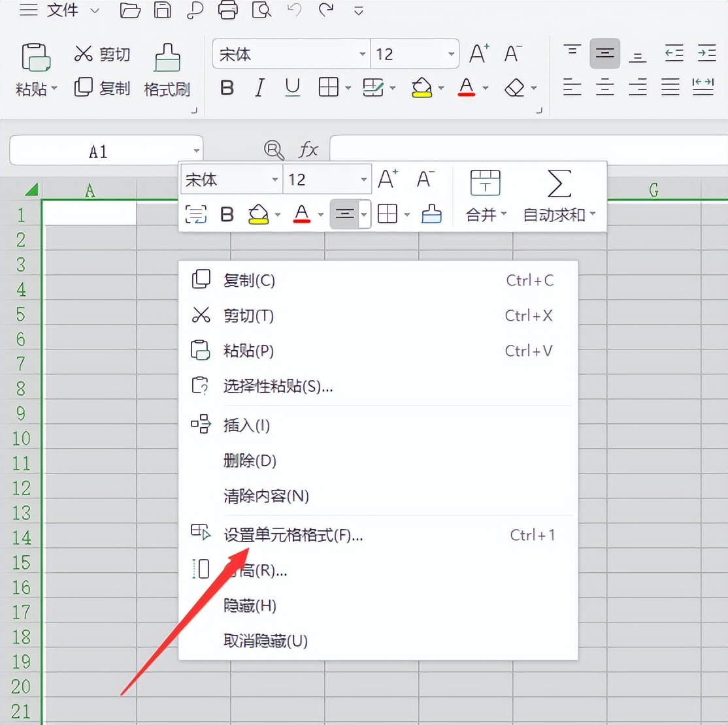Click the undo arrow icon
Screen dimensions: 728x725
coord(295,10)
